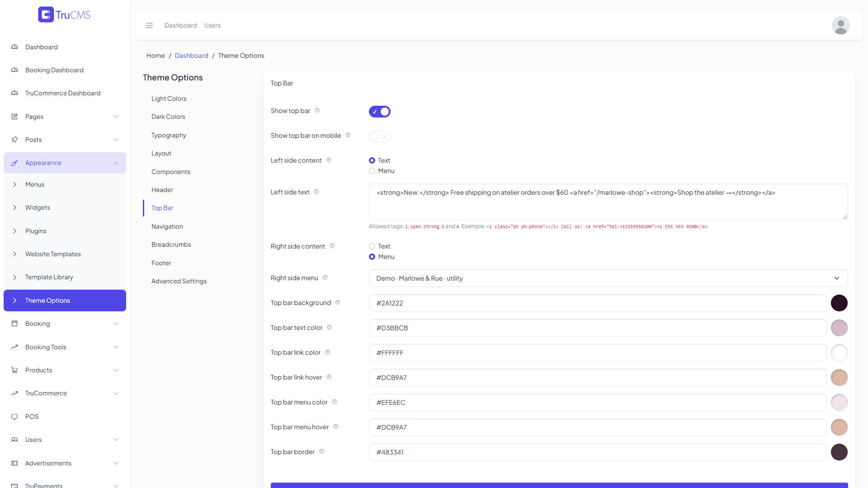Select Text radio for Left side content
The height and width of the screenshot is (488, 868).
click(372, 160)
